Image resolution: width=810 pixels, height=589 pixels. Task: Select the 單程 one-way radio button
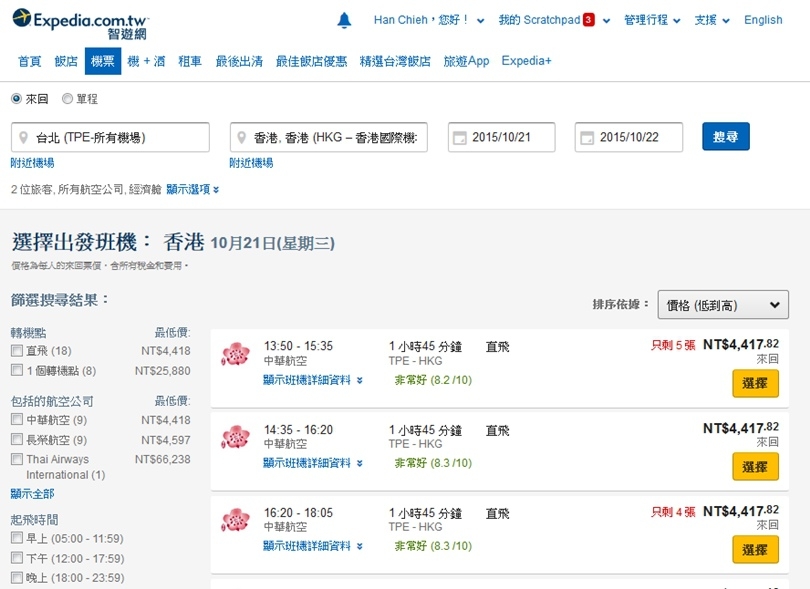click(67, 99)
